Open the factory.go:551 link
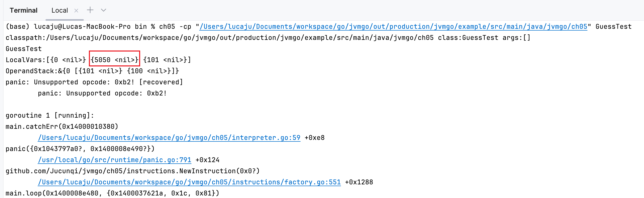Viewport: 644px width, 198px height. 189,182
